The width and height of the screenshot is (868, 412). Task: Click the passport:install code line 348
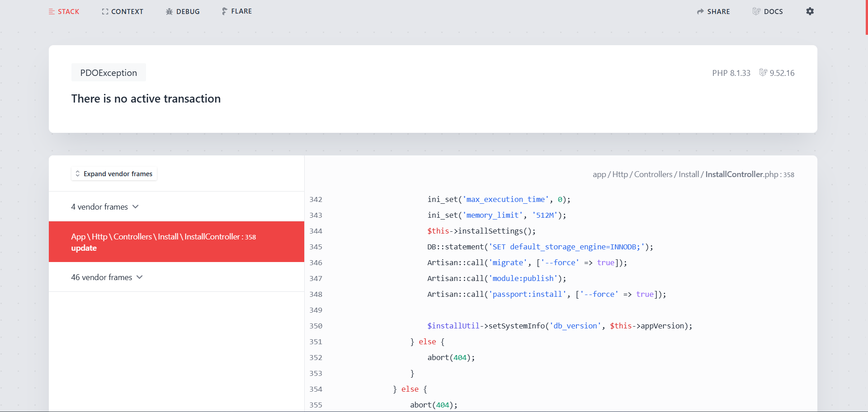pyautogui.click(x=547, y=295)
